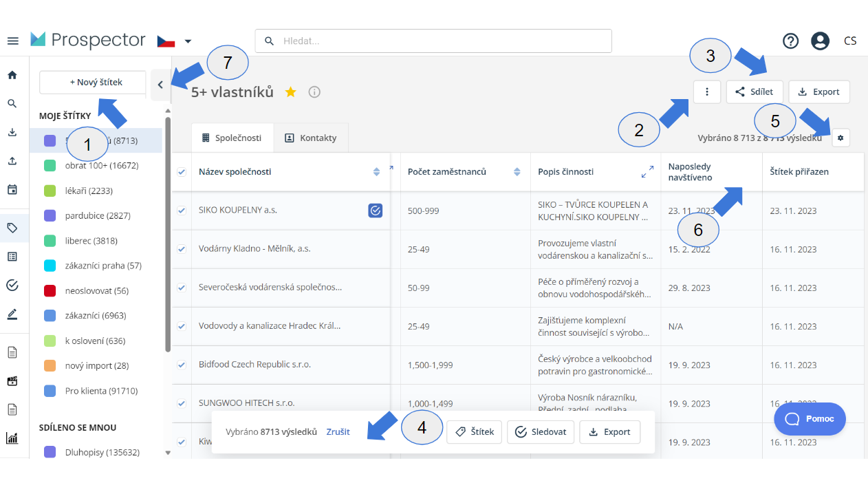Sort by Počet zaměstnanců column arrows
Image resolution: width=868 pixels, height=483 pixels.
(x=517, y=172)
